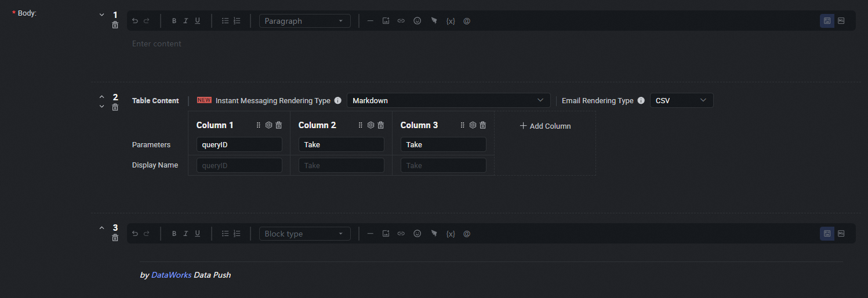The height and width of the screenshot is (298, 868).
Task: Switch block 3 to Markdown mode
Action: (841, 234)
